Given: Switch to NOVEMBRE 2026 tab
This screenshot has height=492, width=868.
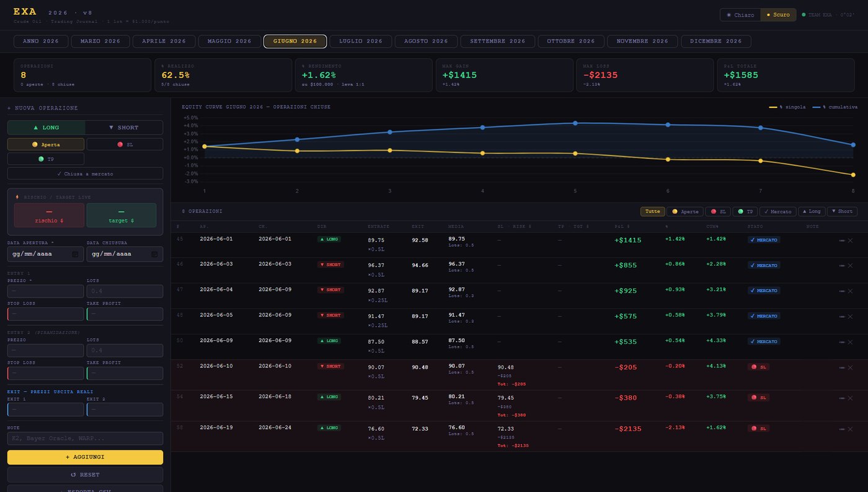Looking at the screenshot, I should pos(642,41).
